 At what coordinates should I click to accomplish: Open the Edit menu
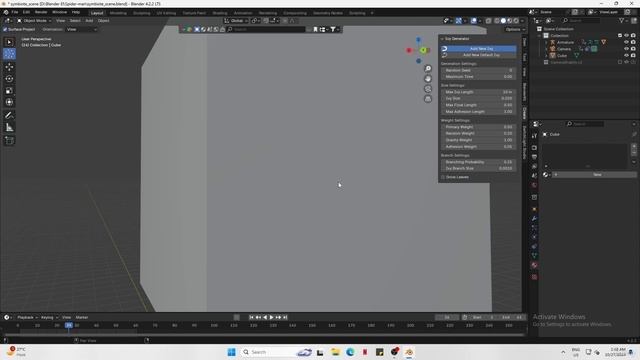[x=26, y=12]
